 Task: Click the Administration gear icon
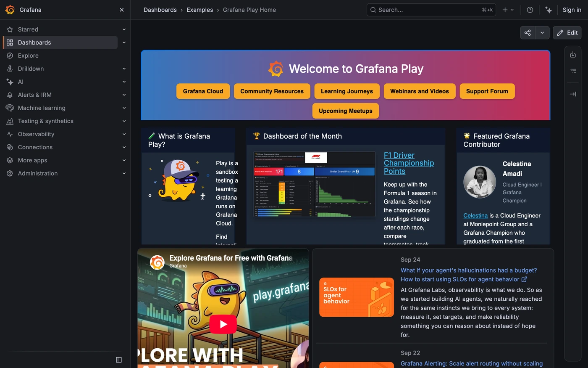tap(10, 173)
